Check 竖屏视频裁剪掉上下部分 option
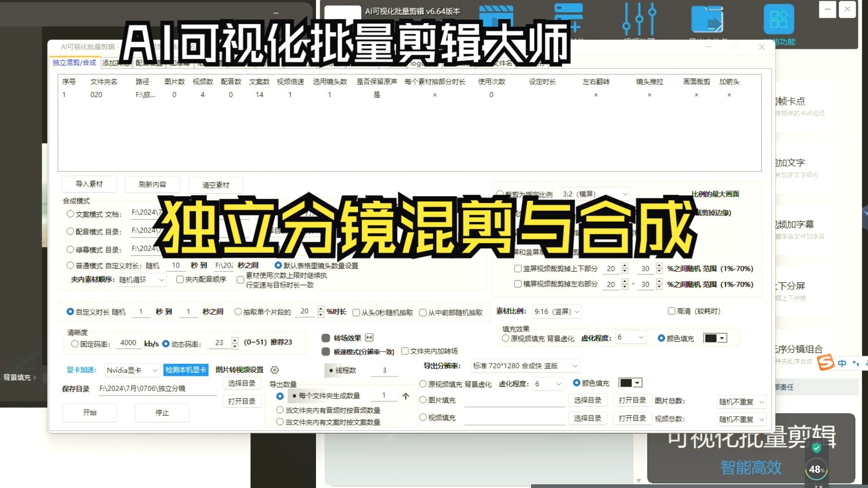Viewport: 868px width, 488px height. coord(518,268)
